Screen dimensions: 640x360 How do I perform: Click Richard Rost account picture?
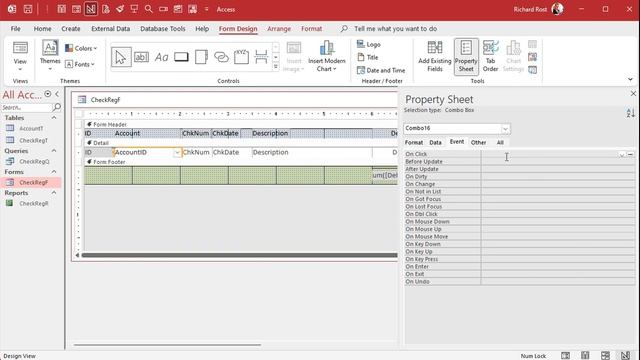click(558, 9)
